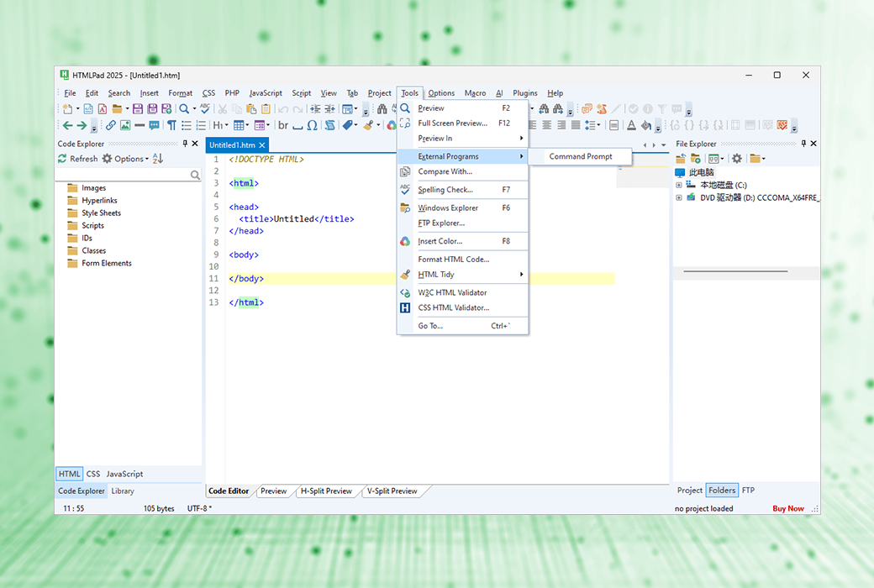
Task: Select Command Prompt from the submenu
Action: 580,156
